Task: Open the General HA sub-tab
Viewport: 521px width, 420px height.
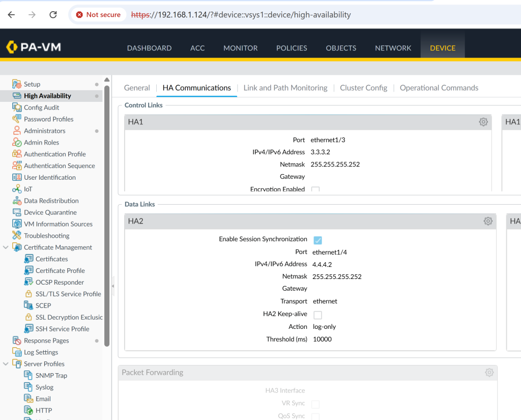Action: point(137,88)
